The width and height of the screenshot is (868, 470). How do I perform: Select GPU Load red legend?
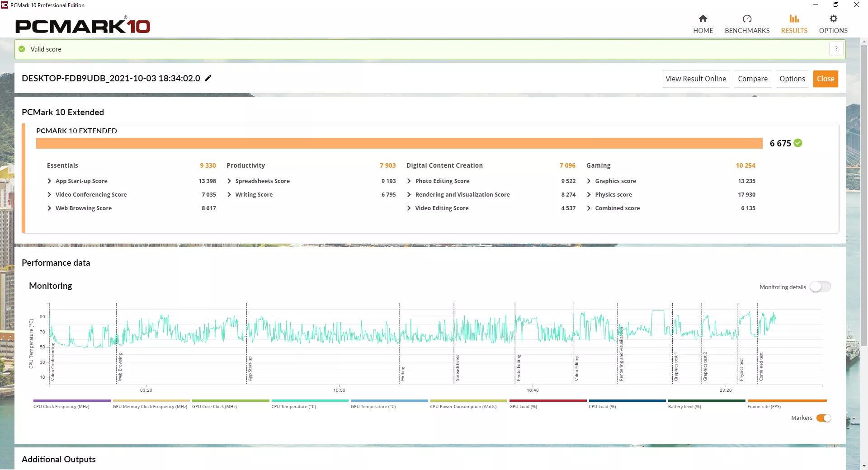[548, 404]
